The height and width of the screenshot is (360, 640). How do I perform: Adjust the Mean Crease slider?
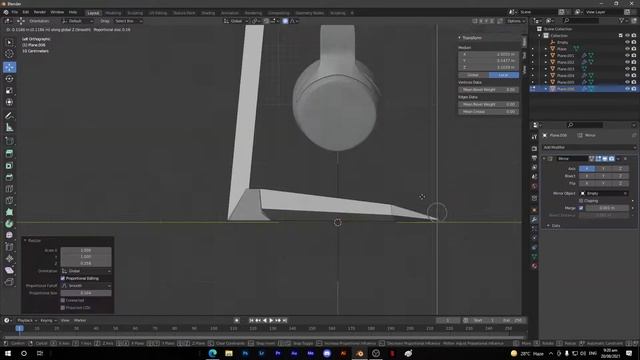click(x=489, y=111)
